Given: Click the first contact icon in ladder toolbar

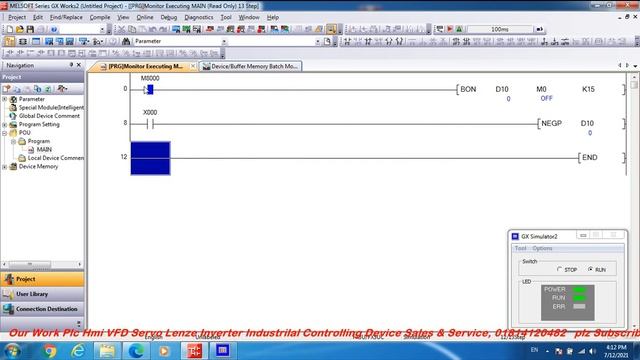Looking at the screenshot, I should 347,41.
